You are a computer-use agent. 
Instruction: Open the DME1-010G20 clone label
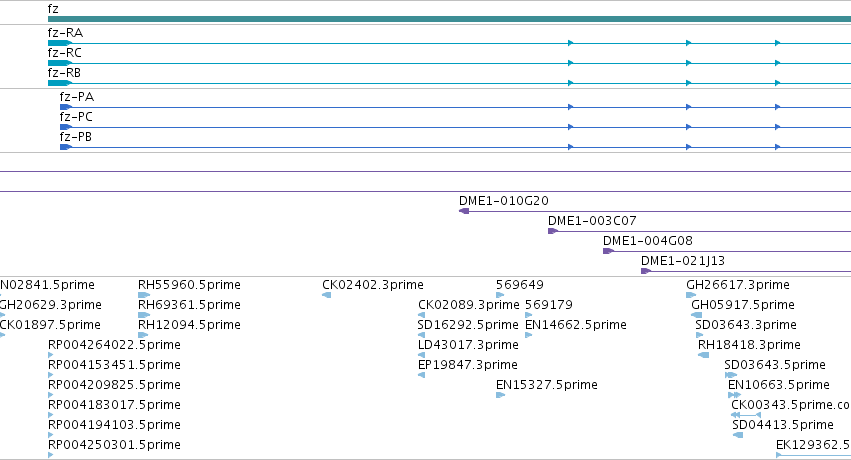point(504,201)
